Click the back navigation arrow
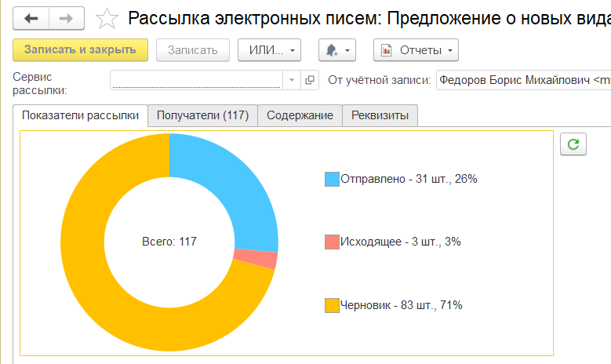The width and height of the screenshot is (611, 364). [31, 18]
